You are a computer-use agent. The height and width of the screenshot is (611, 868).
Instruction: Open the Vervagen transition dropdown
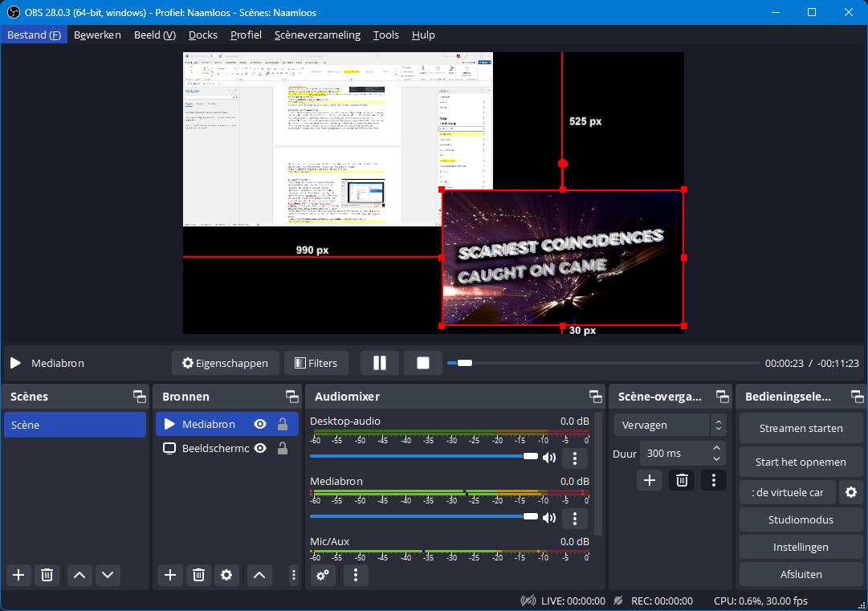click(670, 425)
